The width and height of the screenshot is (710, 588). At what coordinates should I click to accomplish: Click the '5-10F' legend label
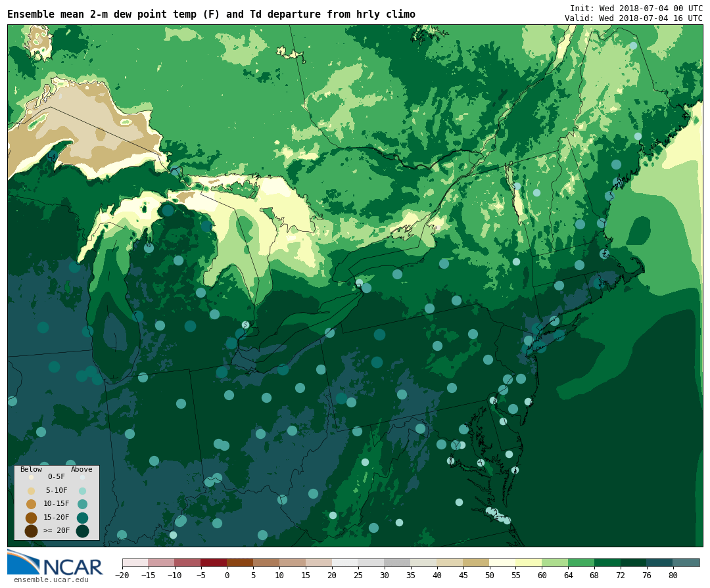pos(57,490)
